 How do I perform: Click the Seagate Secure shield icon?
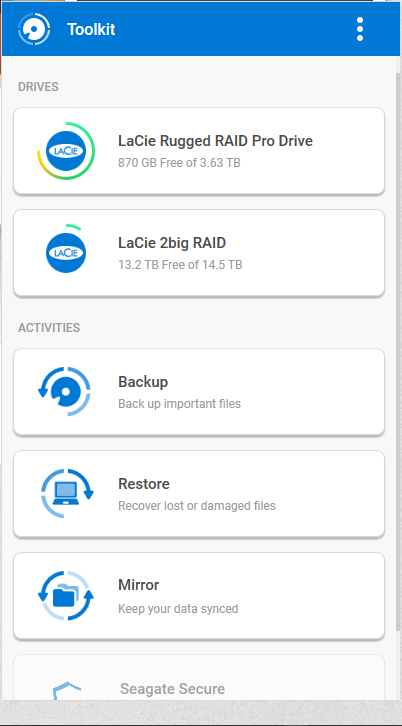[x=67, y=690]
